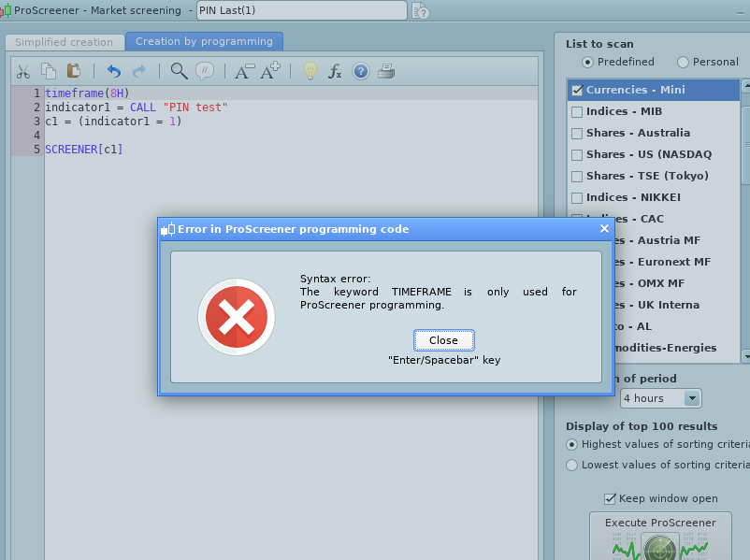Click the Close button in error dialog
The image size is (750, 560).
(443, 340)
